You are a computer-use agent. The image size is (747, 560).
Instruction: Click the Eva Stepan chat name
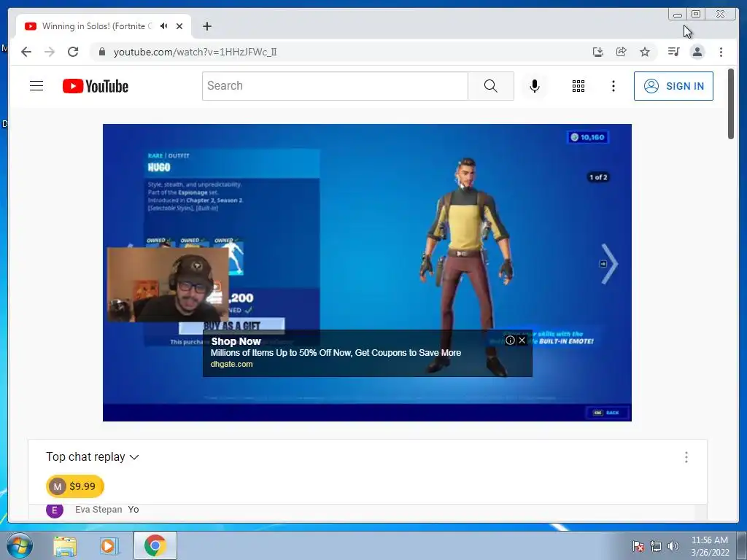tap(98, 510)
